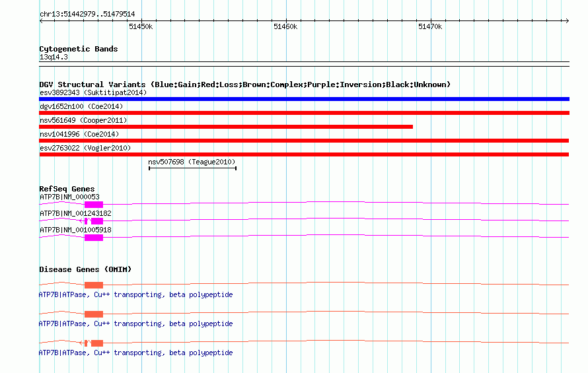Screen dimensions: 588x373
Task: Click the Disease Genes (OMIM) track title
Action: click(85, 269)
